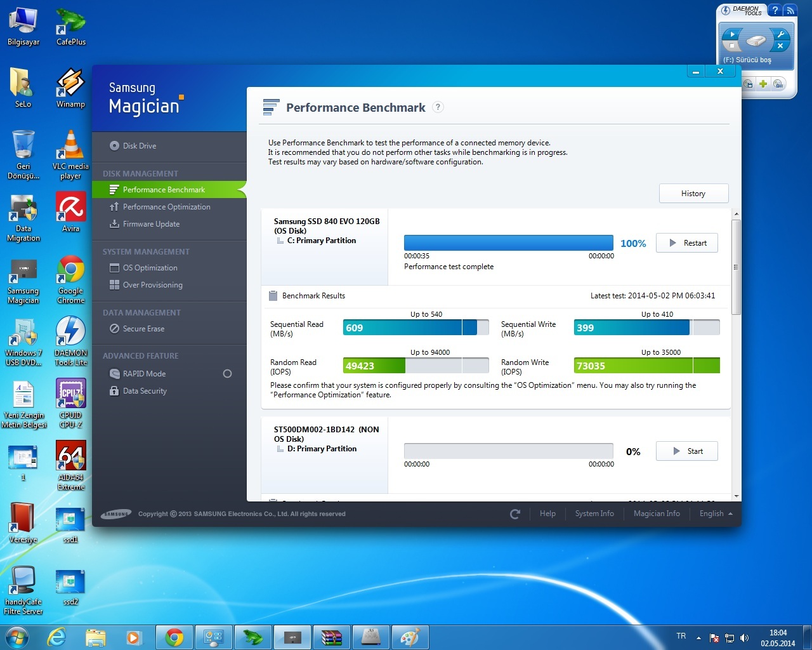Open Windows Explorer from the taskbar
Image resolution: width=812 pixels, height=650 pixels.
point(96,637)
